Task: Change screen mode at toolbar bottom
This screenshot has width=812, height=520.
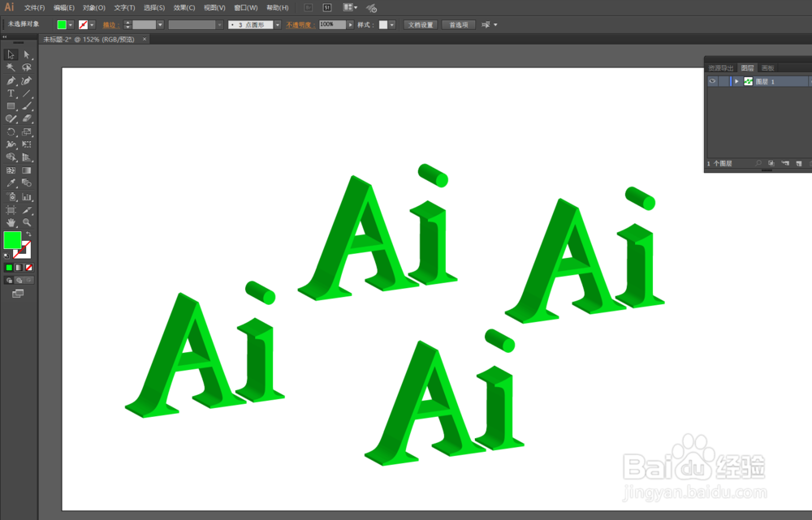Action: tap(18, 294)
